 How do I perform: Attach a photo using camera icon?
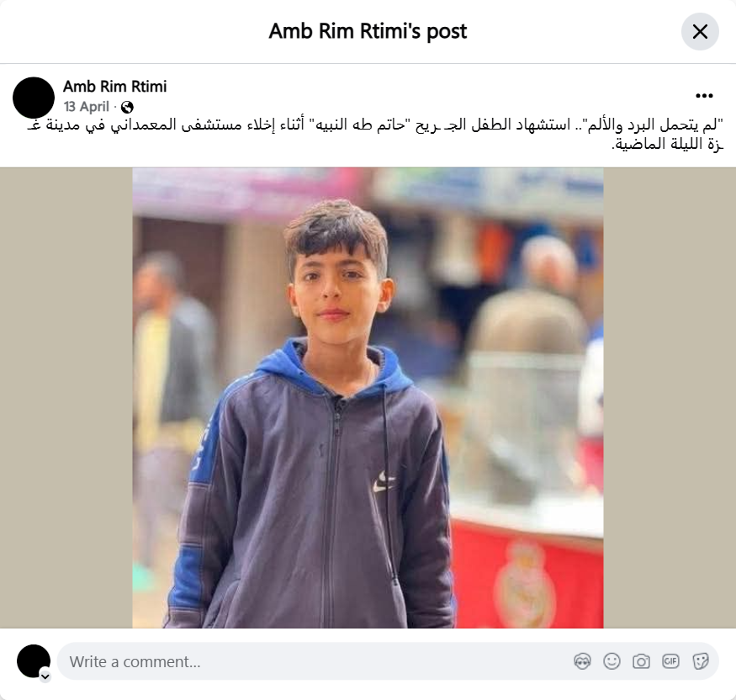point(641,661)
